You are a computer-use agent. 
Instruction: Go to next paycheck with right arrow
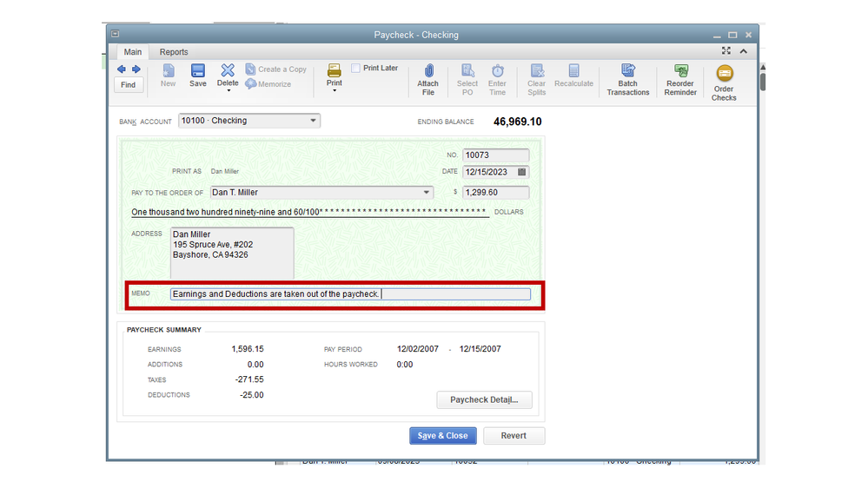[x=136, y=69]
